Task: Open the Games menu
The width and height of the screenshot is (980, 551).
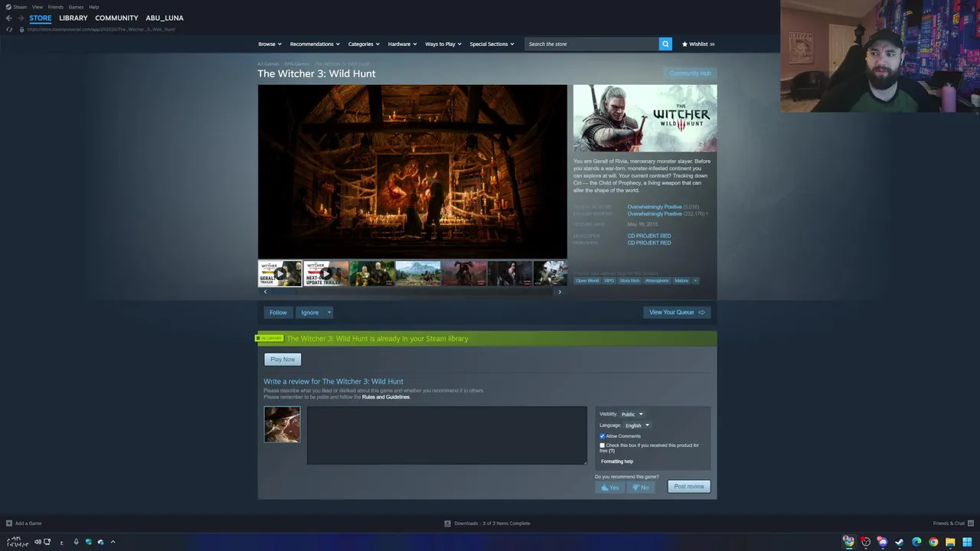Action: [76, 7]
